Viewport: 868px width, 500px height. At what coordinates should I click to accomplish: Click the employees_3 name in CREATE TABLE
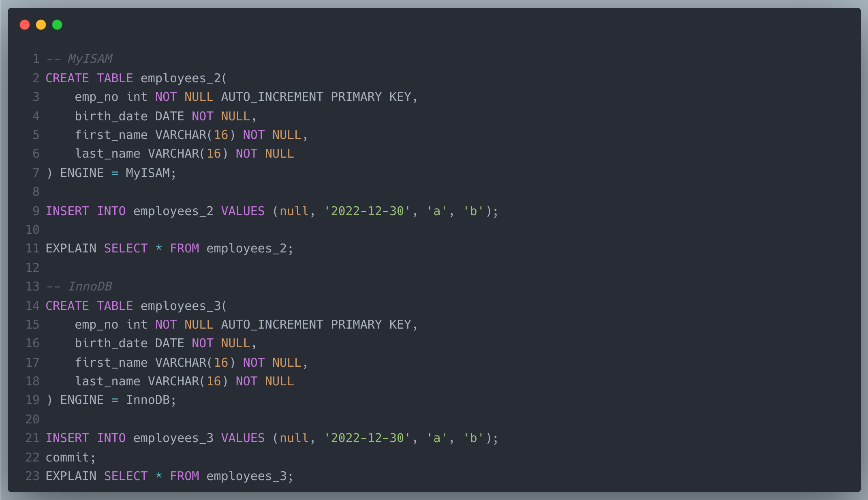(x=182, y=306)
